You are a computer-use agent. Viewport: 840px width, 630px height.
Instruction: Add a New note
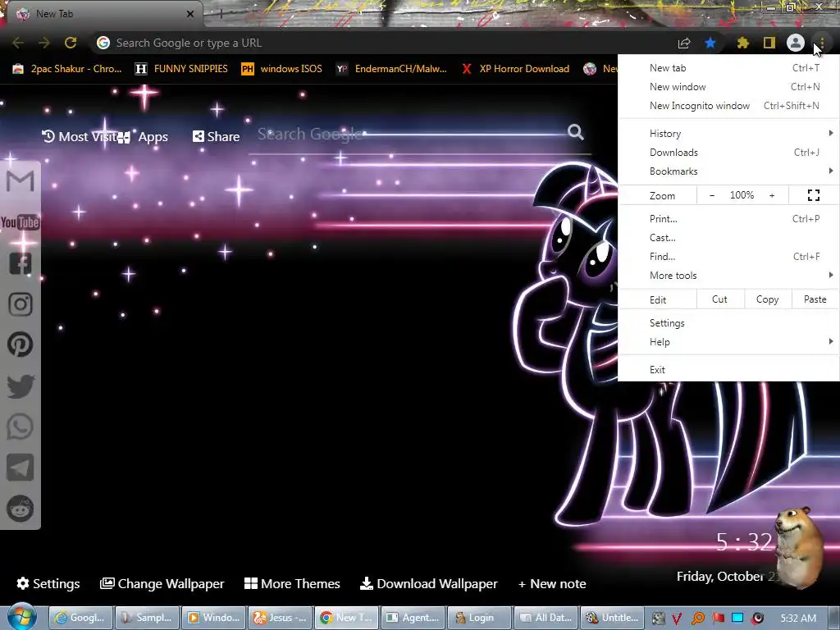click(552, 583)
